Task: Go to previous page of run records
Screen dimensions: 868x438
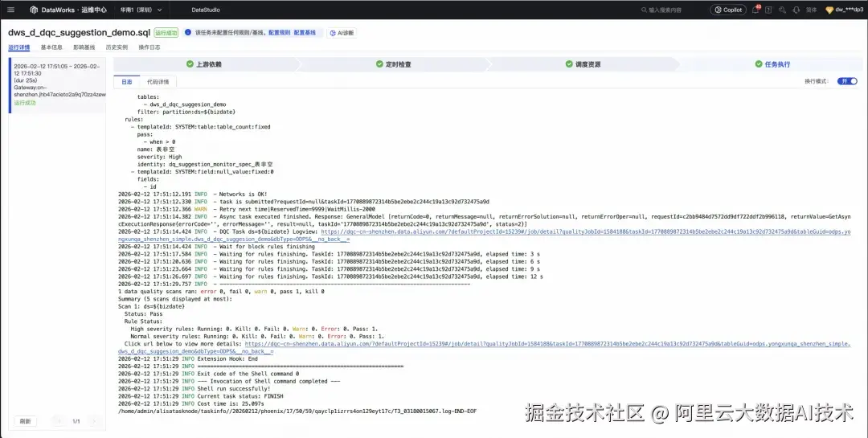Action: pos(59,421)
